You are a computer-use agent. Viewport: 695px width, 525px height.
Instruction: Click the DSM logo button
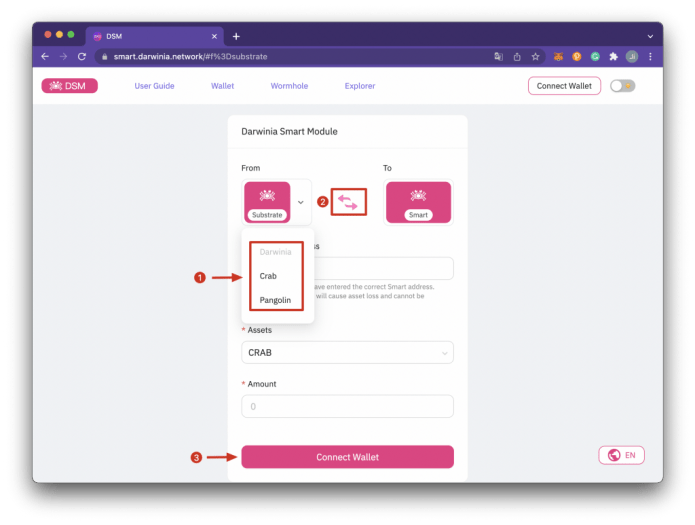point(70,86)
